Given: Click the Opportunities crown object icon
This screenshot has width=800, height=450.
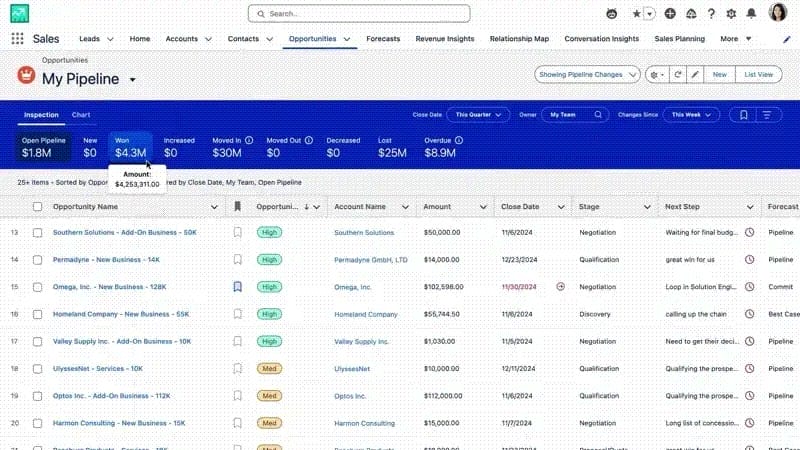Looking at the screenshot, I should (26, 76).
